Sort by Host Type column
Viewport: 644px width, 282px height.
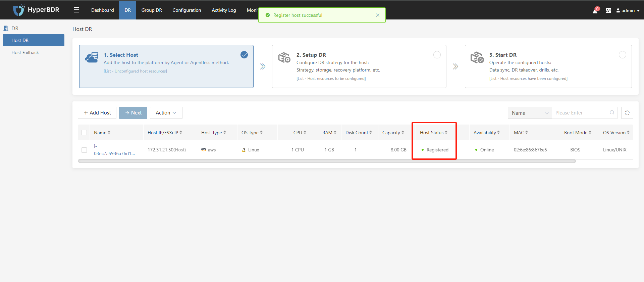(225, 133)
